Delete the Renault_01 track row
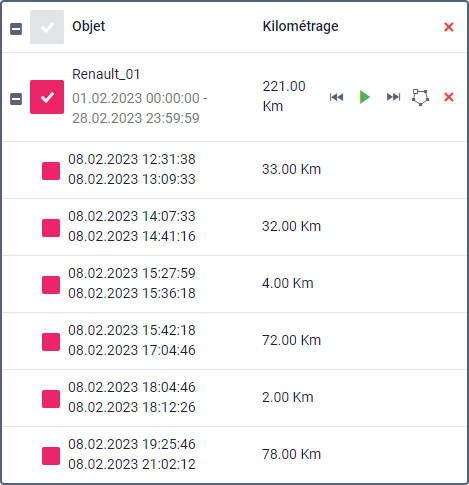469x485 pixels. point(449,97)
